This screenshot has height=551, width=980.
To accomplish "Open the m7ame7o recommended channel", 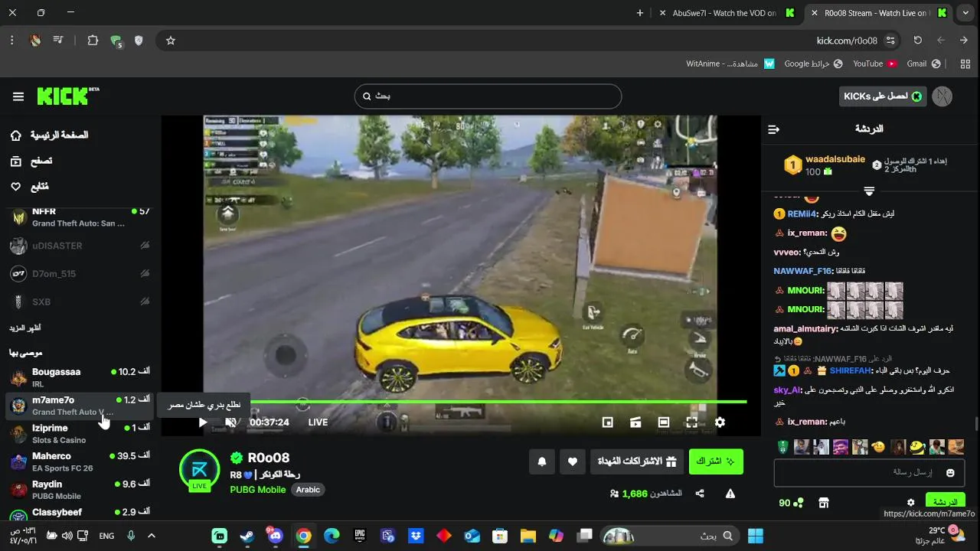I will tap(80, 406).
